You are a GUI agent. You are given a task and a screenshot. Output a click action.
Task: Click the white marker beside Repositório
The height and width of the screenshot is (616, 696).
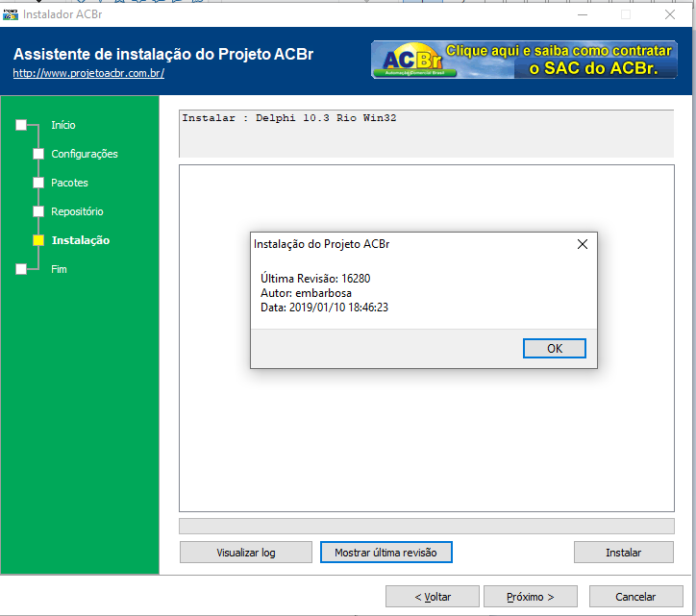[x=38, y=211]
